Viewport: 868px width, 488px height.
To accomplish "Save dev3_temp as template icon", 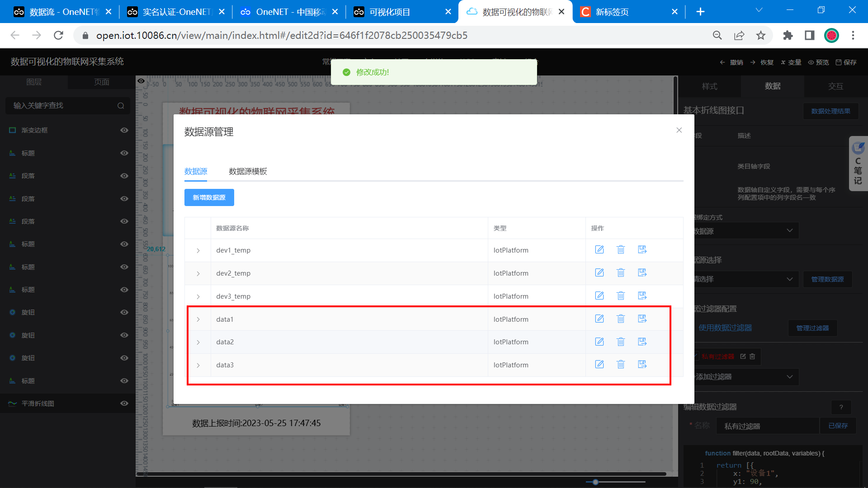I will (642, 296).
